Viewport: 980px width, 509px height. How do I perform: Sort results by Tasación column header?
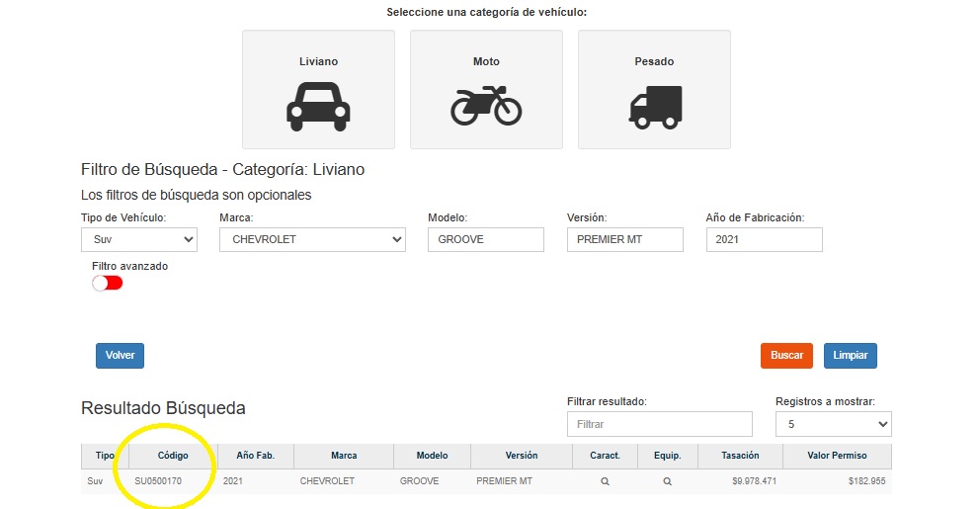[740, 456]
